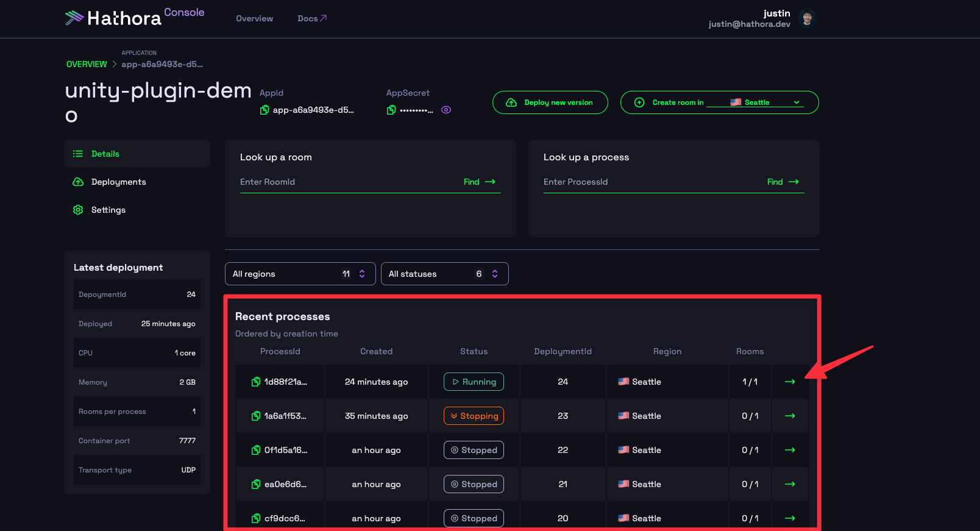Click Stopped badge for deployment 22

tap(474, 450)
